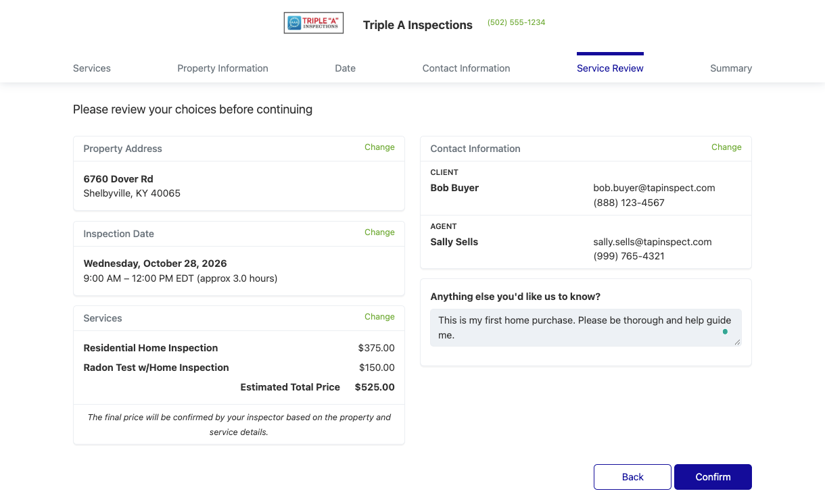Click the final price disclaimer note
The height and width of the screenshot is (504, 825).
click(x=239, y=424)
